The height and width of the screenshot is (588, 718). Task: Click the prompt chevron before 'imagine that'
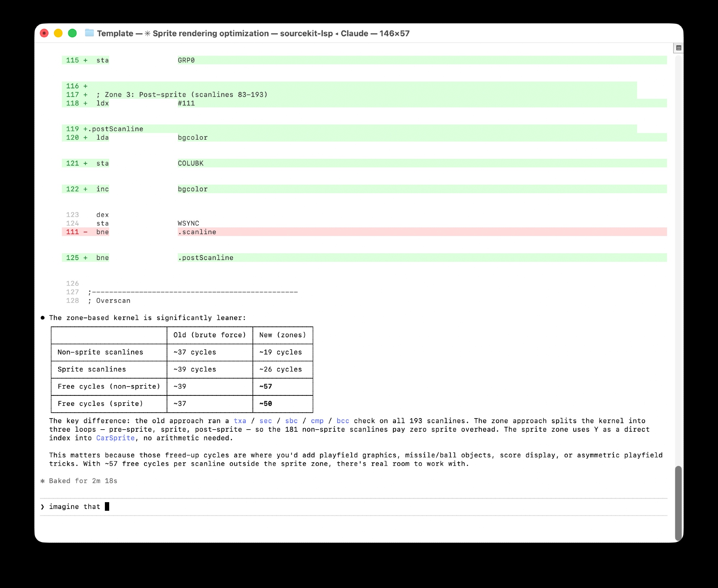pos(43,506)
